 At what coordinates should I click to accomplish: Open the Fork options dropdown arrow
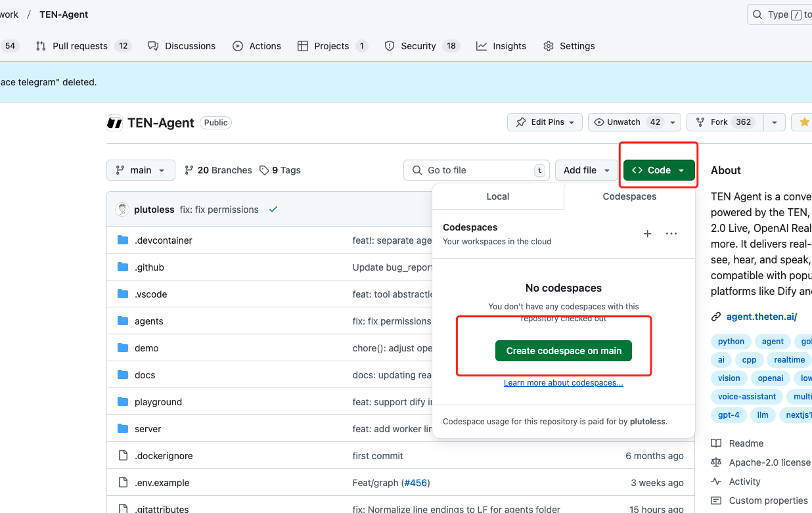(775, 122)
